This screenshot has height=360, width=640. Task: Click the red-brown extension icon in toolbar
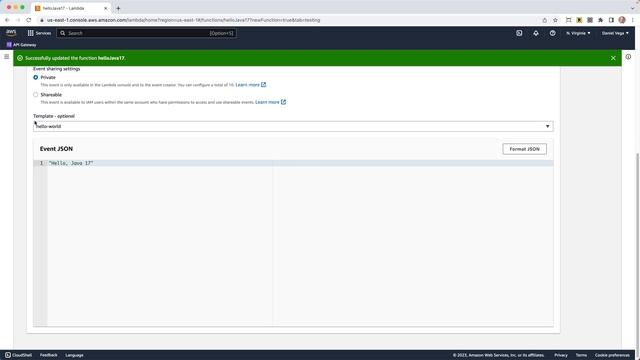click(x=590, y=20)
